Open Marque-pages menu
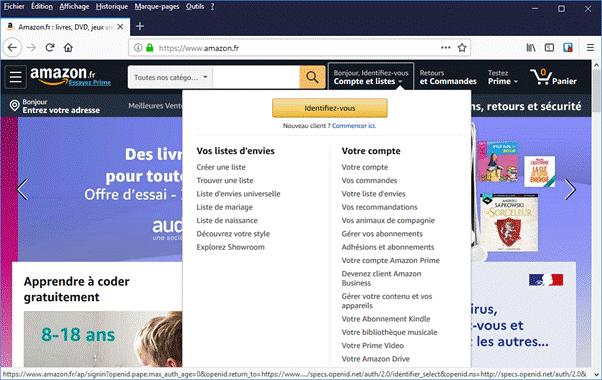602x380 pixels. [157, 7]
